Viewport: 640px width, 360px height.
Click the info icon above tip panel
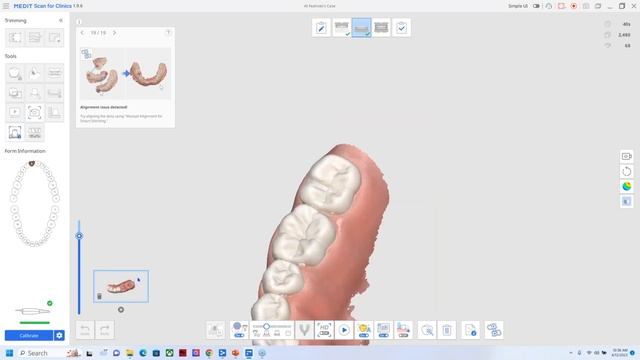[79, 22]
